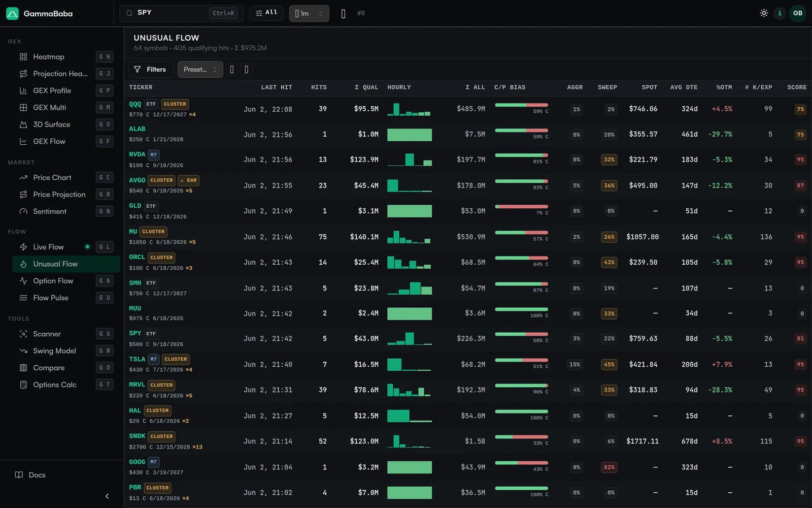Viewport: 812px width, 508px height.
Task: Open the GB user avatar menu
Action: [798, 13]
